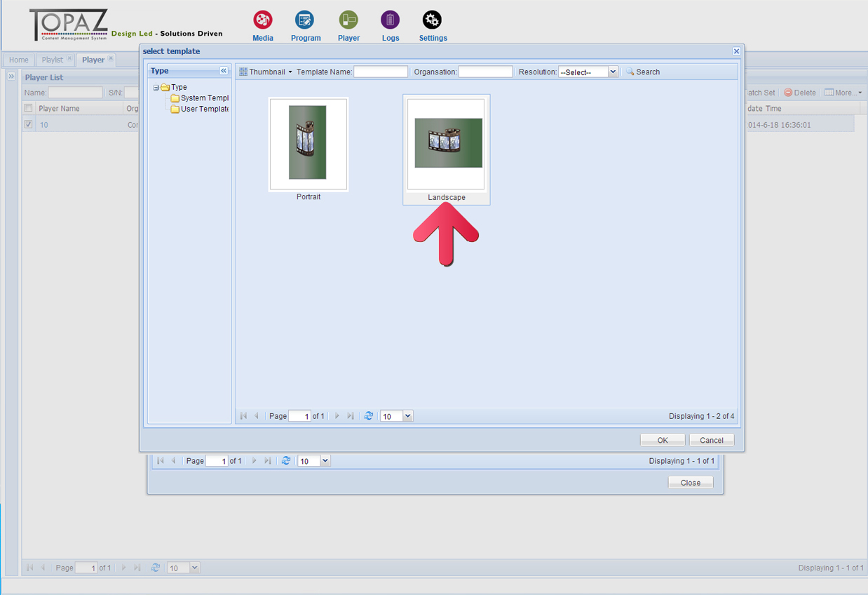Select the System Template folder in tree
868x595 pixels.
coord(204,98)
